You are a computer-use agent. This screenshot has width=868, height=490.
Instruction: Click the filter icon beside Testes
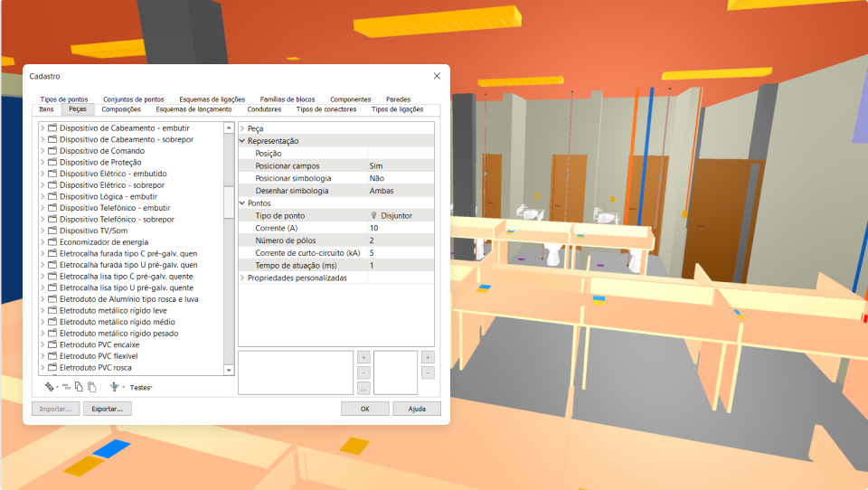tap(115, 387)
